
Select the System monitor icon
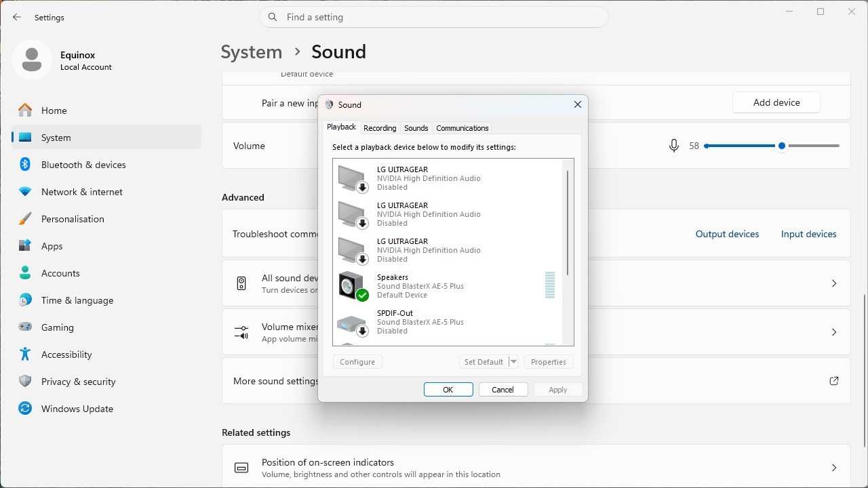pos(25,137)
